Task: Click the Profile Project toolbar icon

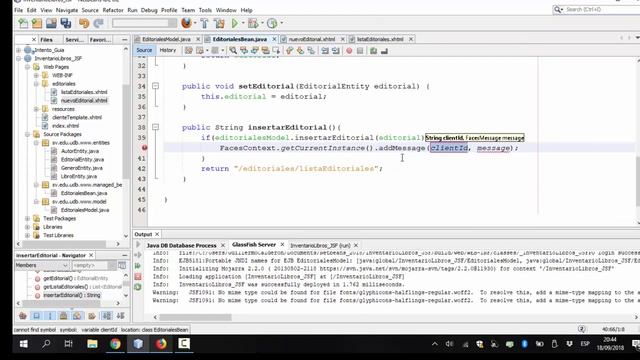Action: (x=272, y=23)
